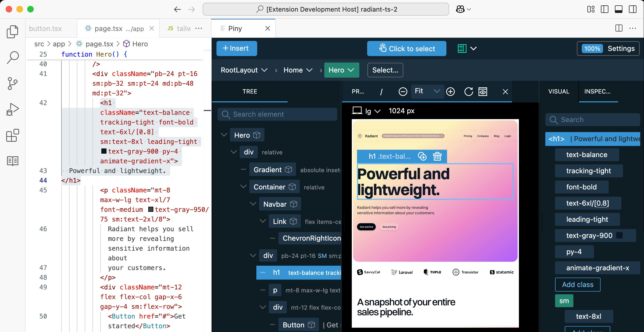Toggle the bottom panel layout button
The image size is (644, 332).
tap(619, 9)
